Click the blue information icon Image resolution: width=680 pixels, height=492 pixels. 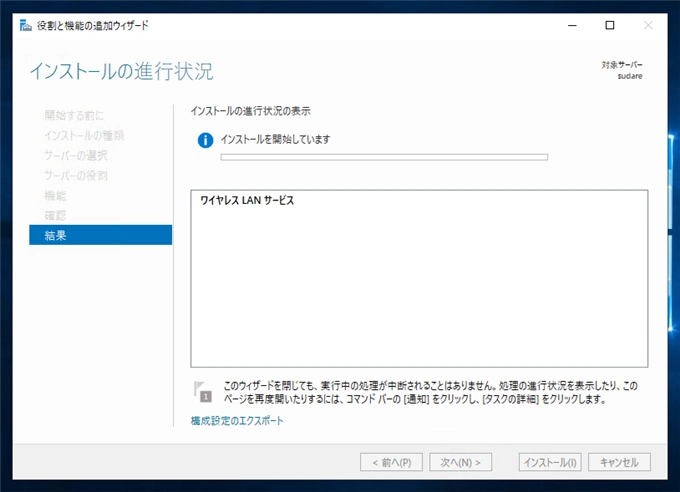coord(205,140)
